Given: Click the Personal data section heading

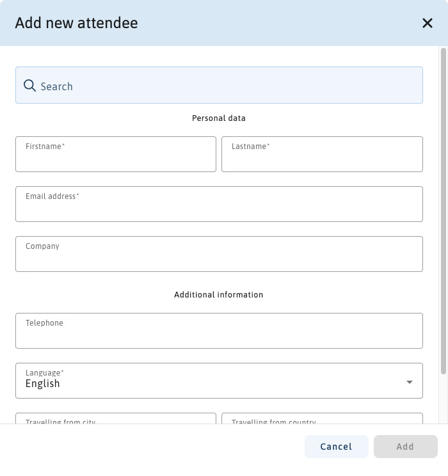Looking at the screenshot, I should point(219,118).
